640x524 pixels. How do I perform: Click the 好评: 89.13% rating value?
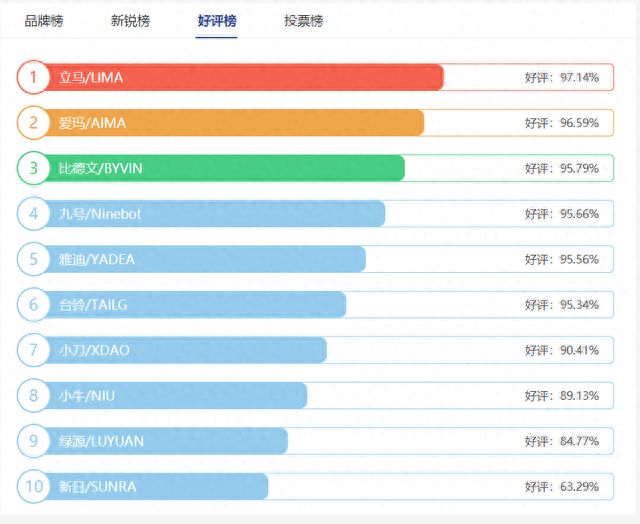[x=562, y=395]
